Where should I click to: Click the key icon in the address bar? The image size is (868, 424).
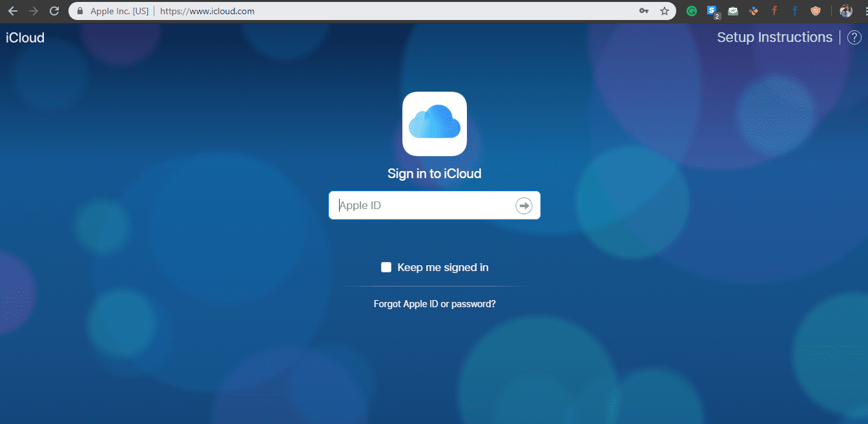[644, 11]
